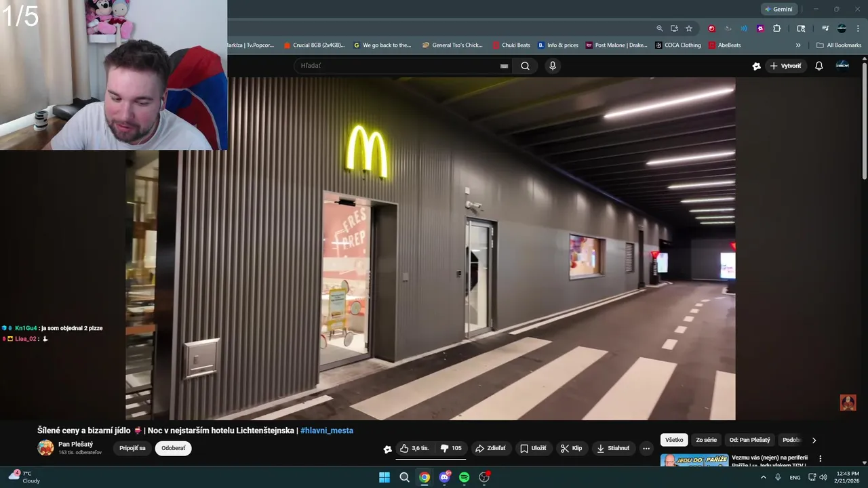Open the All Bookmarks folder
The width and height of the screenshot is (868, 488).
839,45
